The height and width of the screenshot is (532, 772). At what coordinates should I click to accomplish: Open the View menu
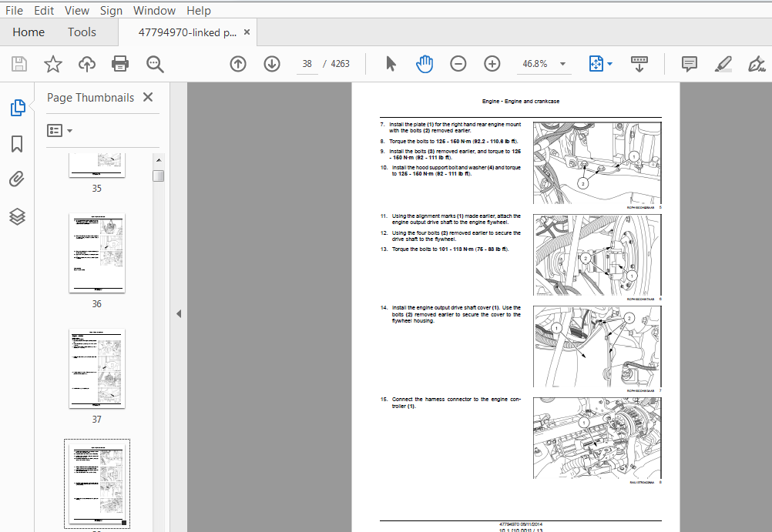tap(77, 10)
